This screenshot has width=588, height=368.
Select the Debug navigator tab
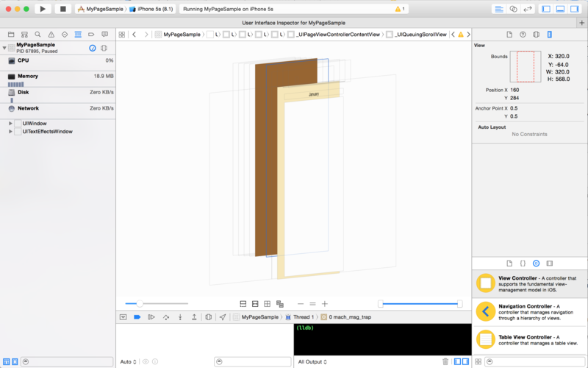78,35
